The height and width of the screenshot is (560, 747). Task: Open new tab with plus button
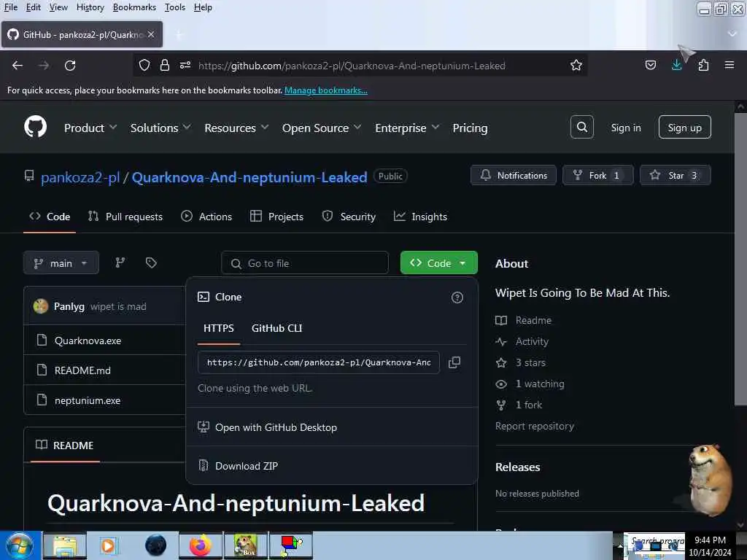pyautogui.click(x=179, y=34)
